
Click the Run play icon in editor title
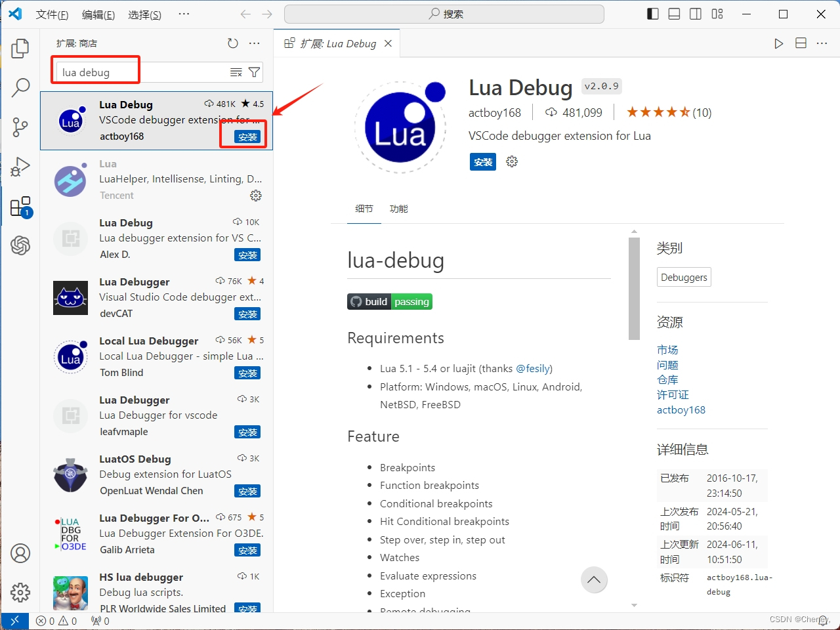pyautogui.click(x=778, y=43)
